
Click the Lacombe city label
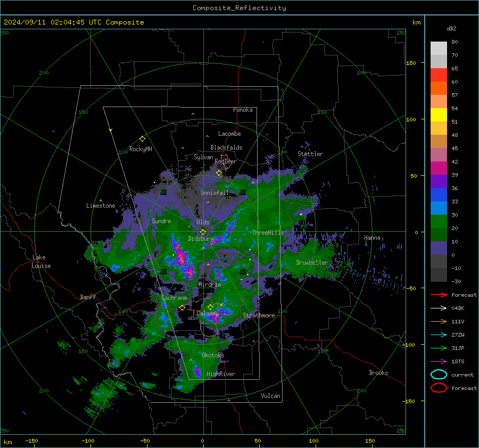click(x=229, y=134)
